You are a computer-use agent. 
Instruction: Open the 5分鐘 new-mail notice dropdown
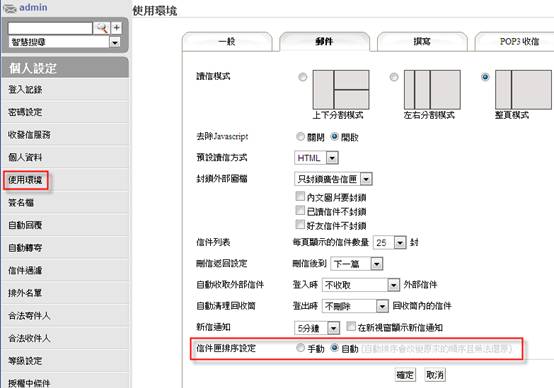click(317, 328)
